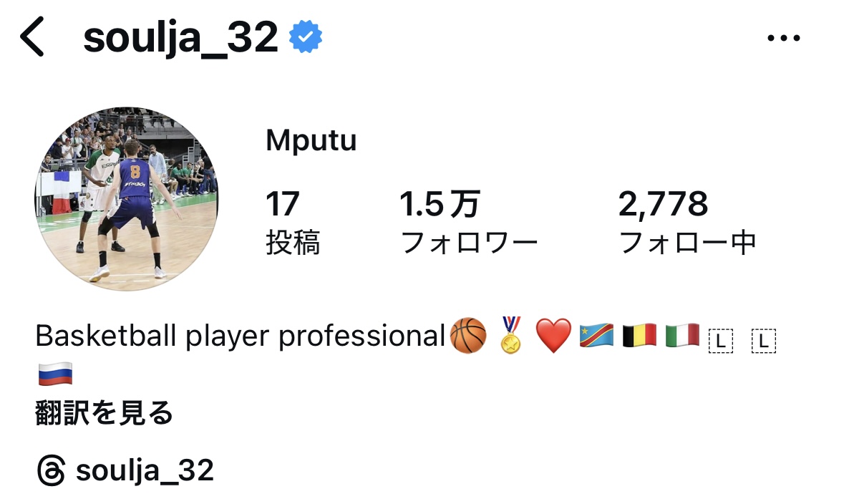Tap the basketball emoji in bio

point(467,336)
